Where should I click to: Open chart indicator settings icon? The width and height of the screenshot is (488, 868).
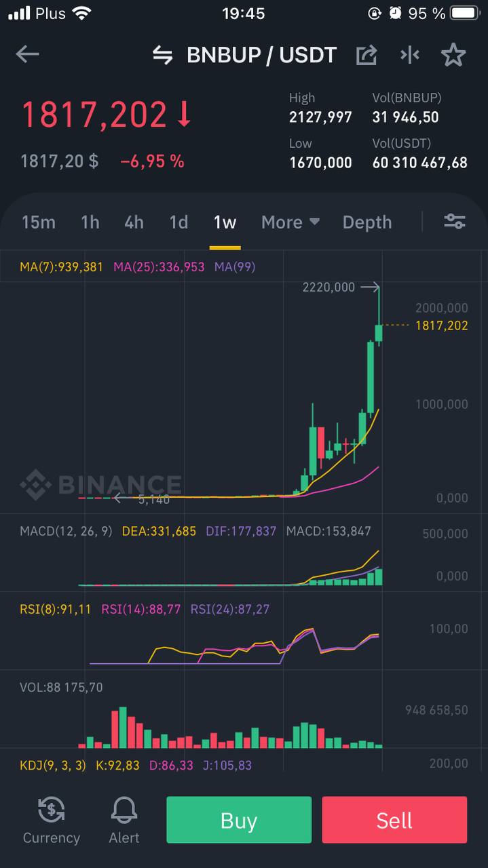coord(454,221)
